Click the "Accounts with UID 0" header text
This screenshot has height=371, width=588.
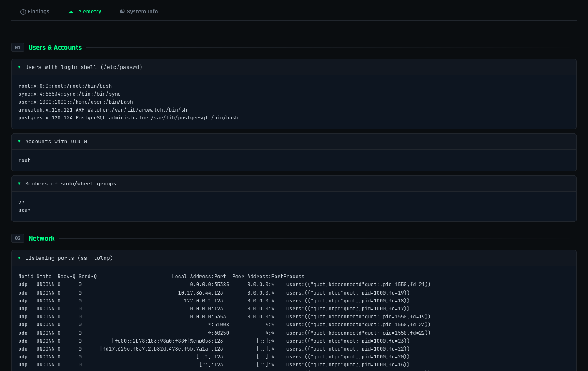[x=56, y=142]
